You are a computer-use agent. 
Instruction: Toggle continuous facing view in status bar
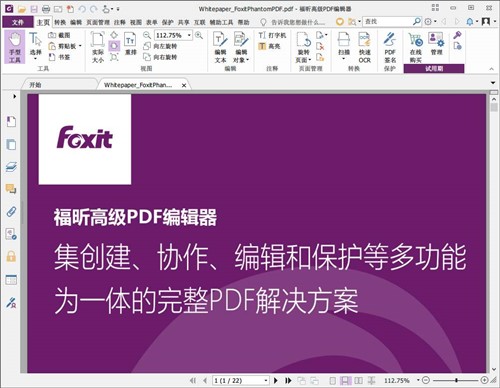click(x=371, y=380)
